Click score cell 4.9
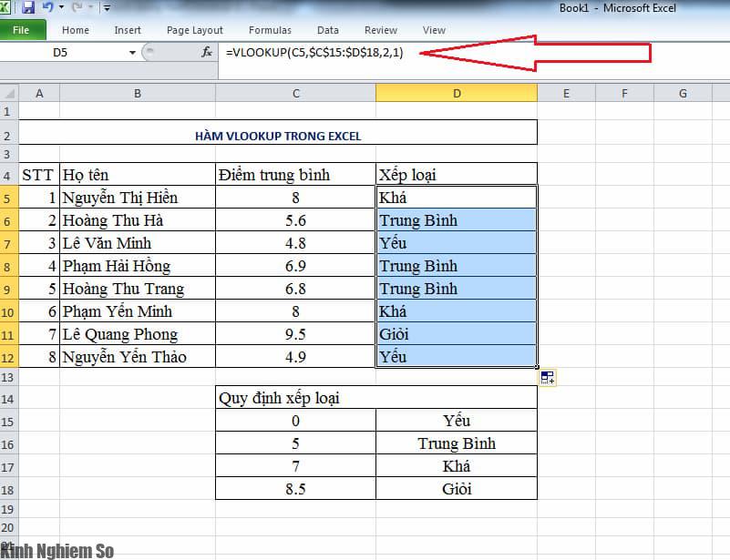This screenshot has width=730, height=560. click(295, 357)
